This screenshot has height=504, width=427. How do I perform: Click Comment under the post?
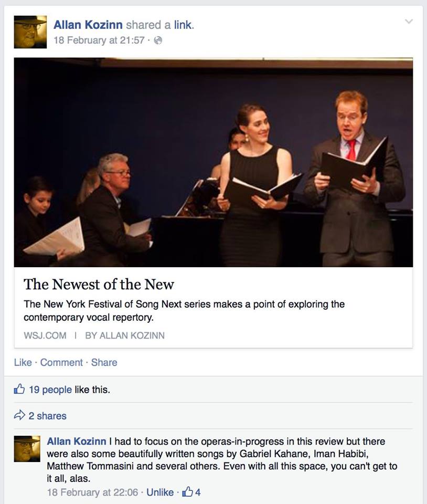tap(61, 363)
